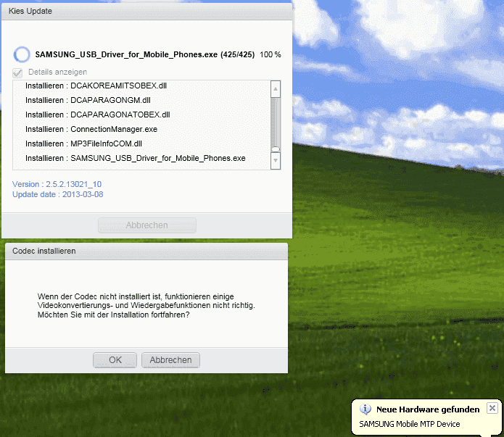The height and width of the screenshot is (437, 504).
Task: Click the SAMSUNG Mobile MTP Device text
Action: [x=410, y=424]
